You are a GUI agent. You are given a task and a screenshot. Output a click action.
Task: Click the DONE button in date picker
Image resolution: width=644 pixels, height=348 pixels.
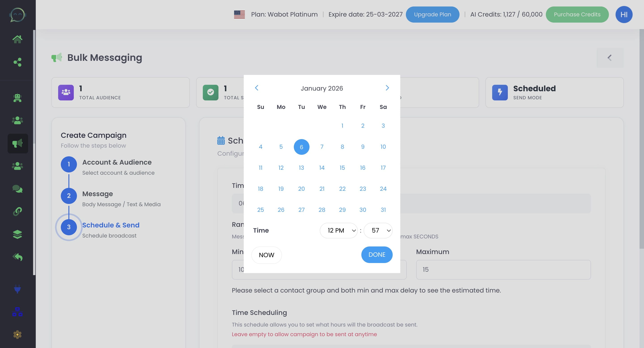(377, 255)
